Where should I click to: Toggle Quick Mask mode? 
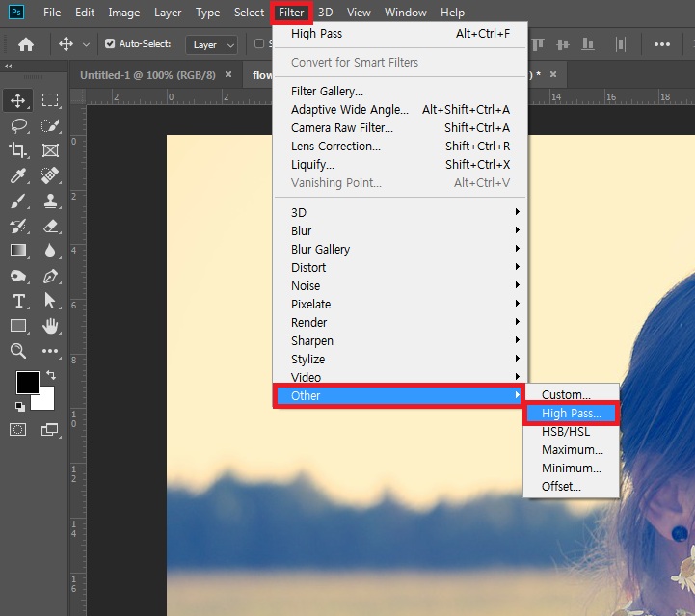(17, 429)
